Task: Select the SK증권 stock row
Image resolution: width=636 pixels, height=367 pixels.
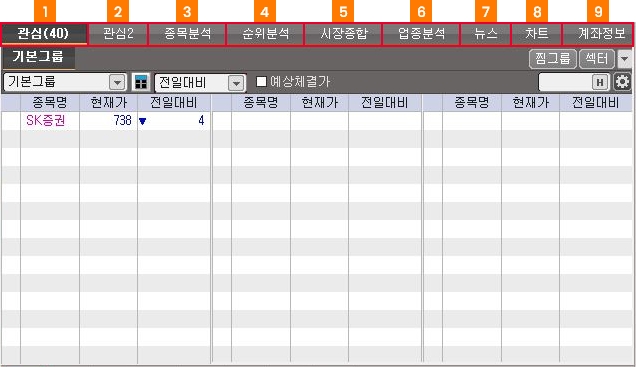Action: (x=105, y=120)
